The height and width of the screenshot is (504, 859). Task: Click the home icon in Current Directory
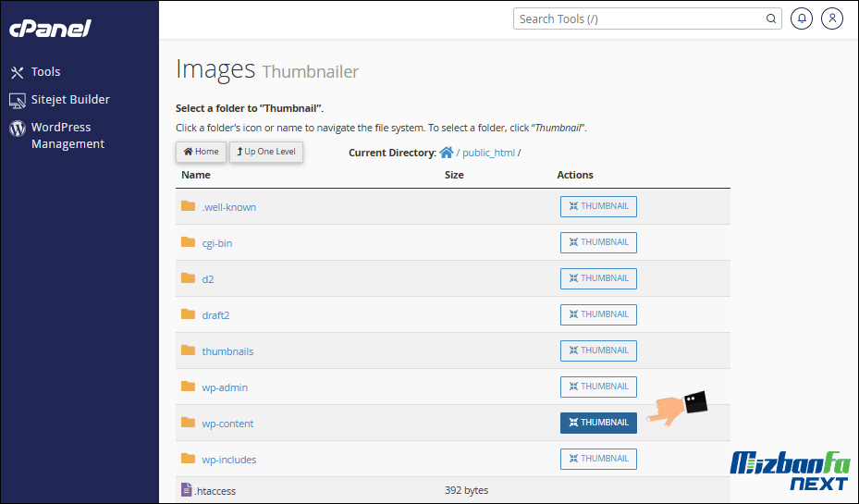point(447,153)
